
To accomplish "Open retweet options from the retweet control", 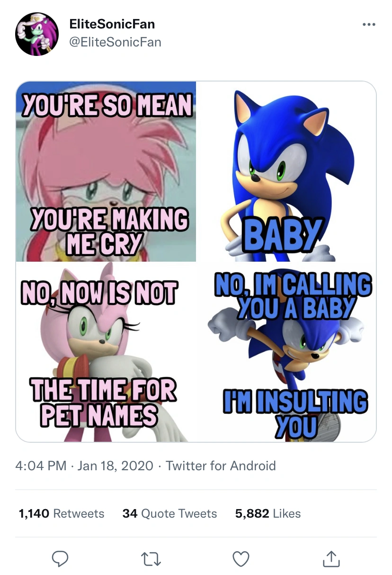I will 151,559.
